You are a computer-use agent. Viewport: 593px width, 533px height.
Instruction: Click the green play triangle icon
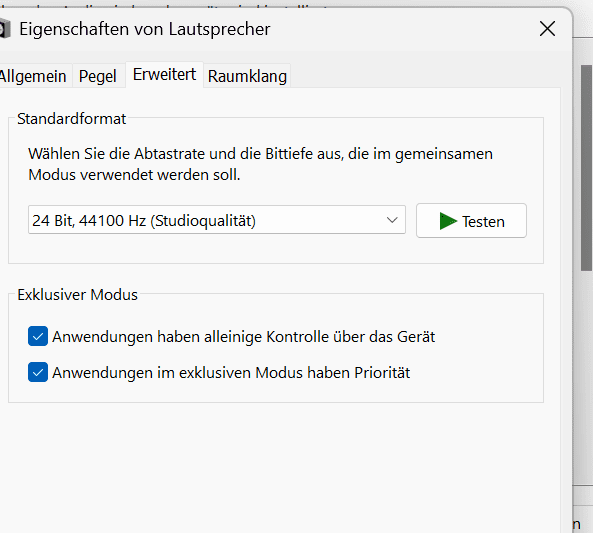448,221
